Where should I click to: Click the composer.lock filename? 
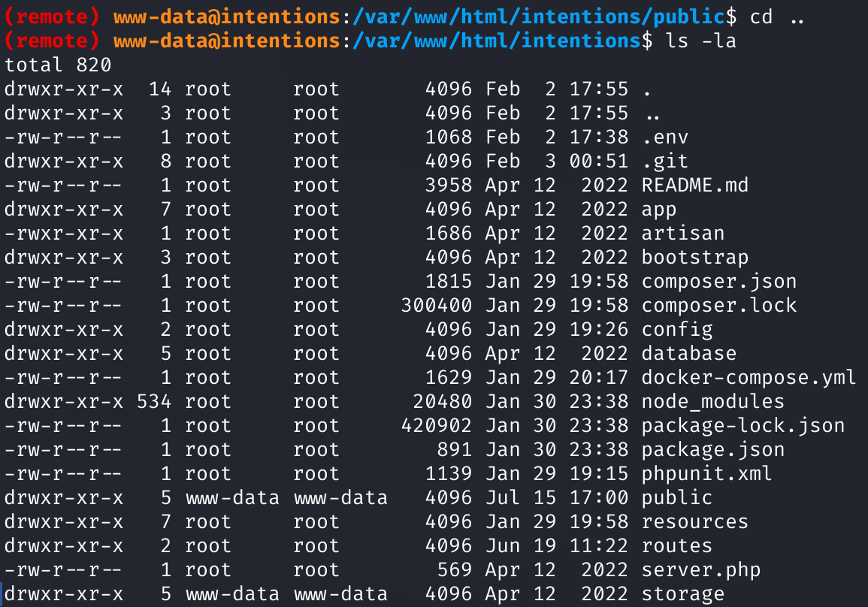pyautogui.click(x=719, y=305)
